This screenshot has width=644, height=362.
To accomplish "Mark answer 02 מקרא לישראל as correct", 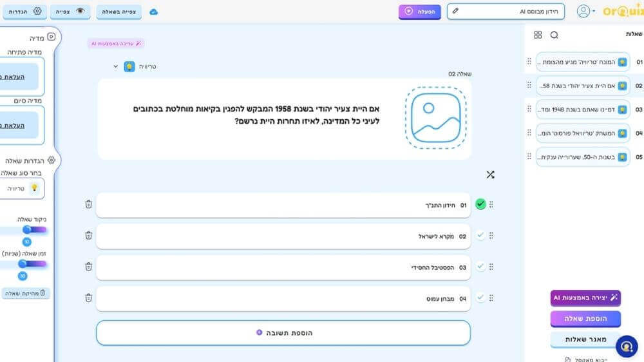I will [x=480, y=236].
